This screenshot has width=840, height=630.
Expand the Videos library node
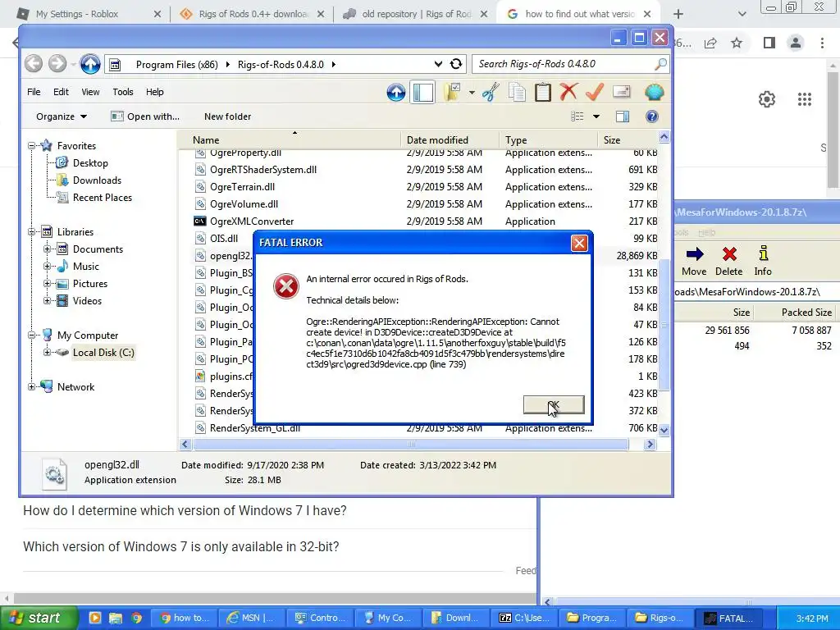click(x=47, y=300)
